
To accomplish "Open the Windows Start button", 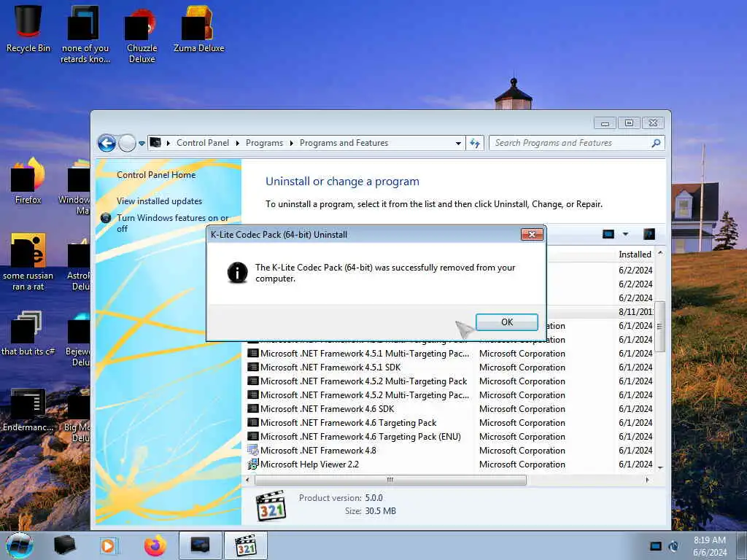I will click(x=20, y=545).
